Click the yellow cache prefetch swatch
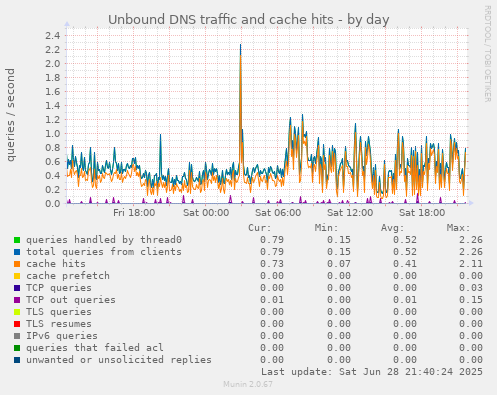Image resolution: width=497 pixels, height=395 pixels. click(x=17, y=276)
